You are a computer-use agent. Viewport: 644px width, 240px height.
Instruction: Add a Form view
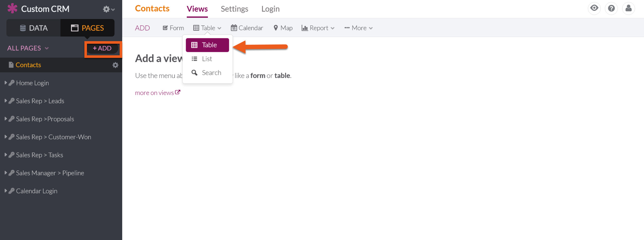173,28
